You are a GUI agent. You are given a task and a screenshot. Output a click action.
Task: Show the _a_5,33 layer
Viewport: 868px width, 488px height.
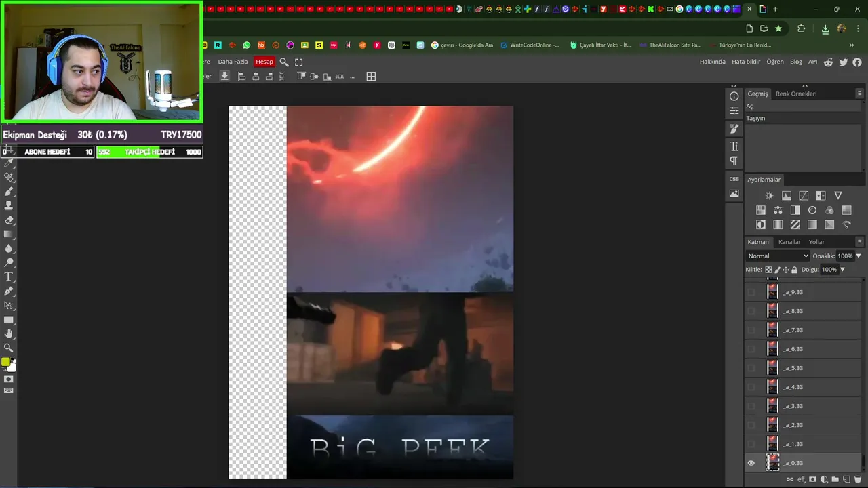pos(751,368)
